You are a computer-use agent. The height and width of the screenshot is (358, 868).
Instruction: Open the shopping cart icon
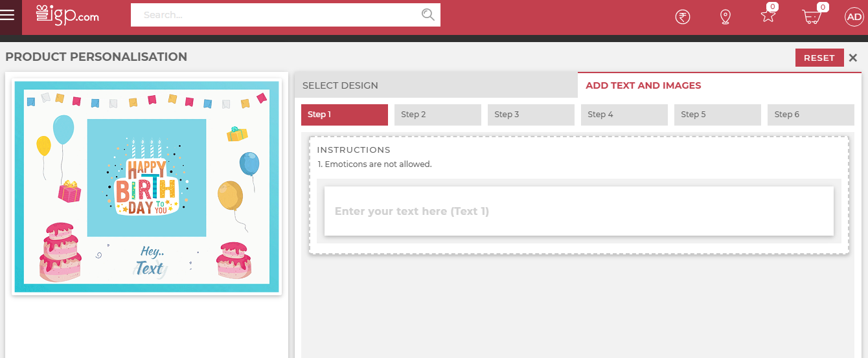point(812,17)
